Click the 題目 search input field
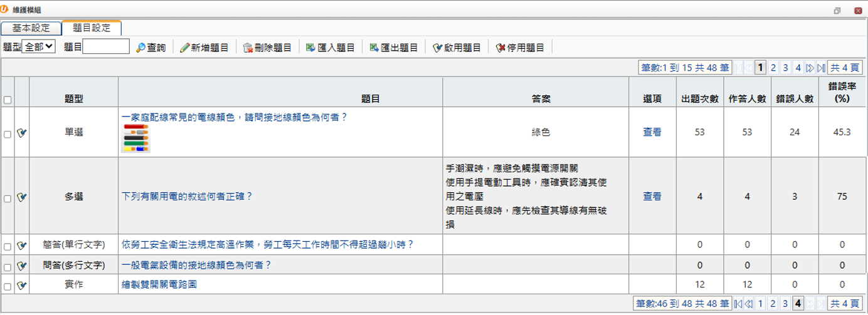Screen dimensions: 868x315 [106, 46]
